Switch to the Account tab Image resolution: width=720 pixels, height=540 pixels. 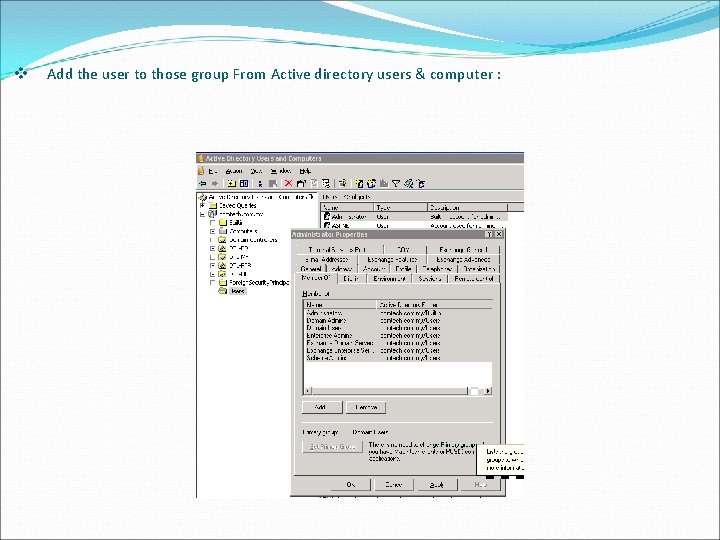(373, 269)
